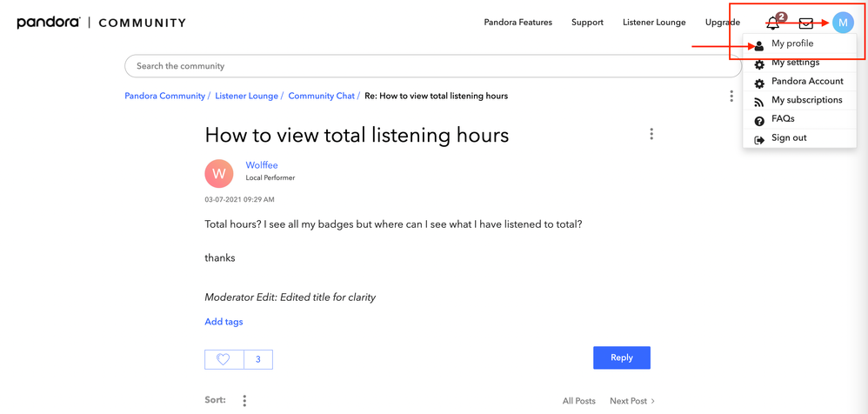Click the search the community field
The image size is (868, 414).
[x=432, y=66]
